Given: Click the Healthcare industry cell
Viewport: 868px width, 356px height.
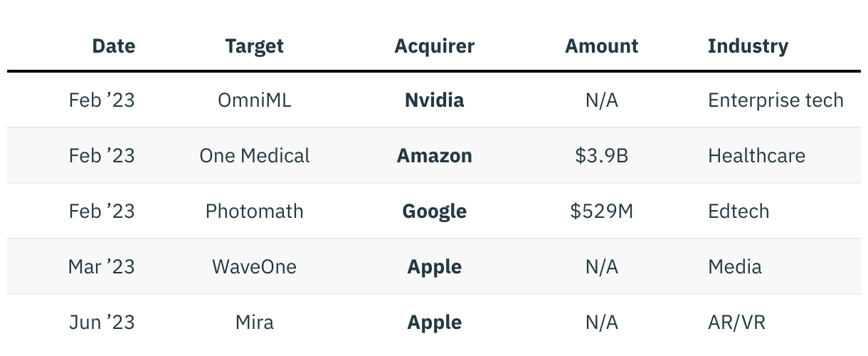Looking at the screenshot, I should (756, 156).
